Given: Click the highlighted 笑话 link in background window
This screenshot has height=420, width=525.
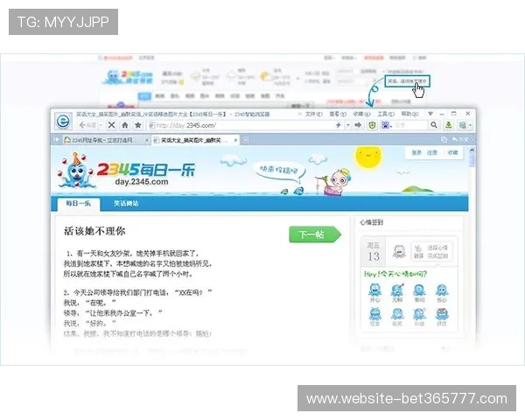Looking at the screenshot, I should [407, 81].
